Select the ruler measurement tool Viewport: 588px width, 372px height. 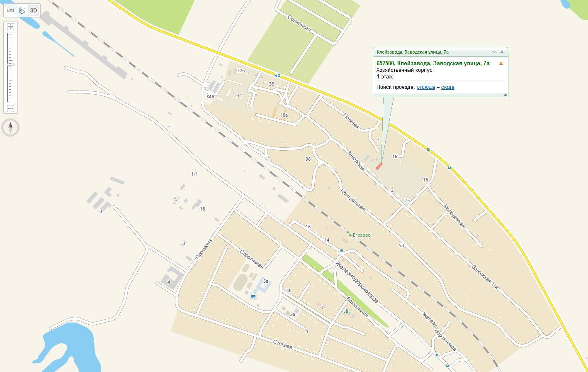[11, 10]
